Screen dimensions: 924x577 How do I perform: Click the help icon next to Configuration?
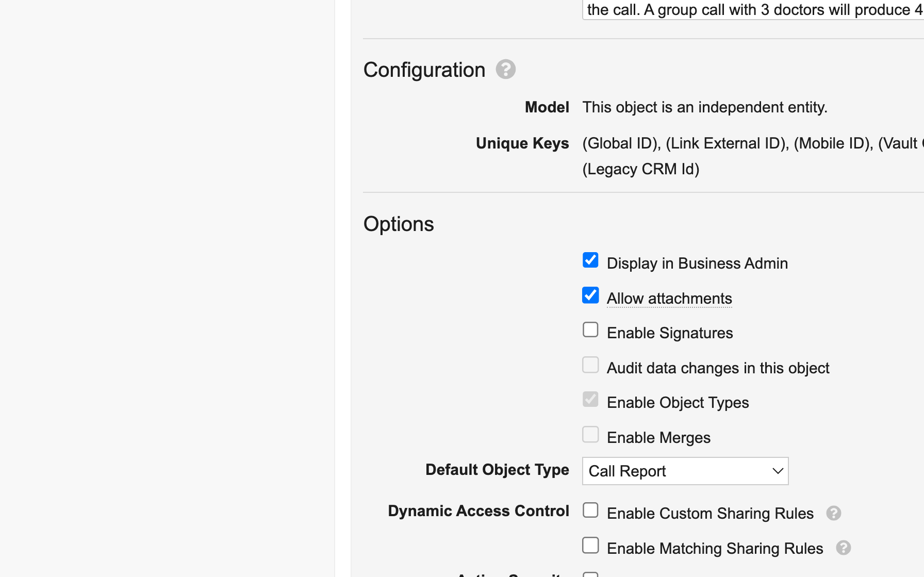(505, 69)
